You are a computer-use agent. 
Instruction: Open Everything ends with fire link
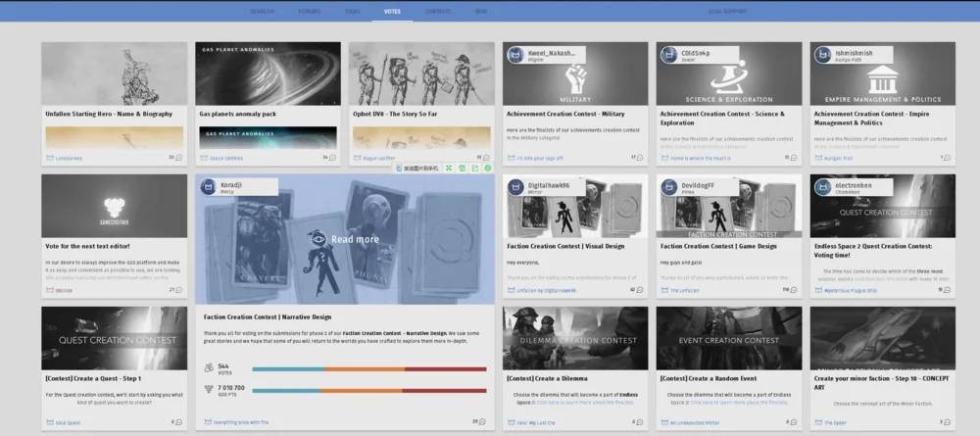point(241,422)
